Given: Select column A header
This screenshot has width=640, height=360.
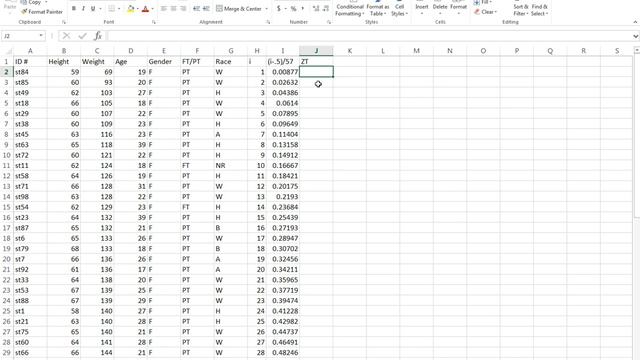Looking at the screenshot, I should (30, 51).
